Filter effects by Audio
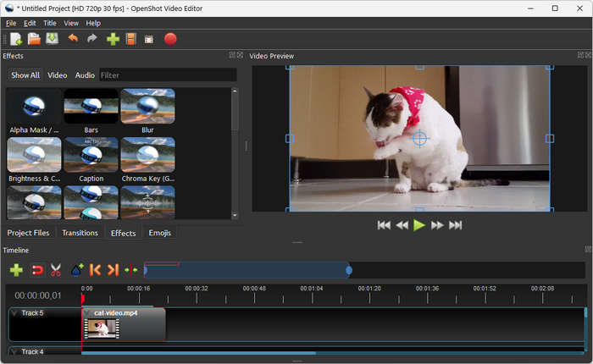The height and width of the screenshot is (364, 593). 85,75
